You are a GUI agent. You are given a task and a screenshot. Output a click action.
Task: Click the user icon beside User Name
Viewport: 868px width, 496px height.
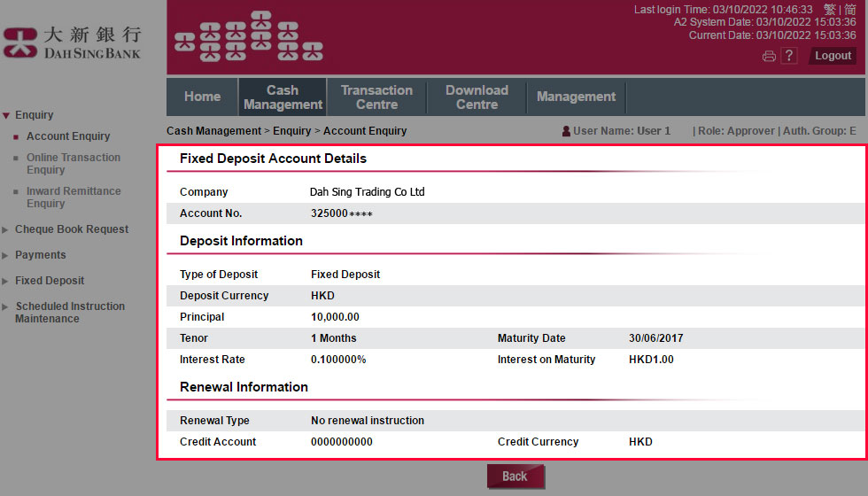[x=566, y=131]
